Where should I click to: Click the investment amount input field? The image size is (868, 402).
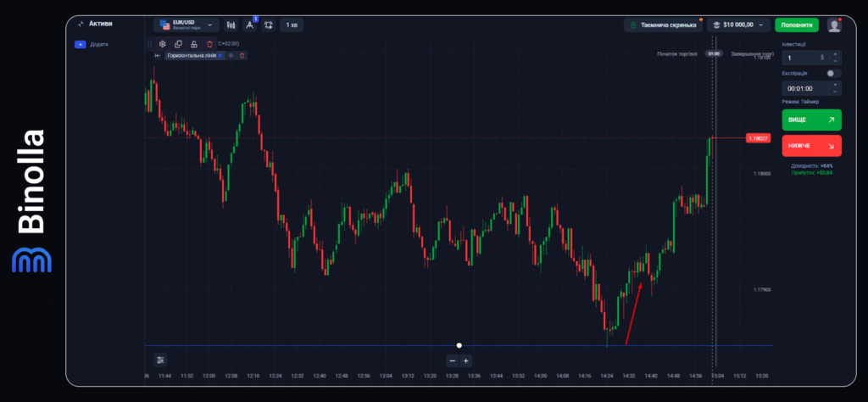(801, 58)
